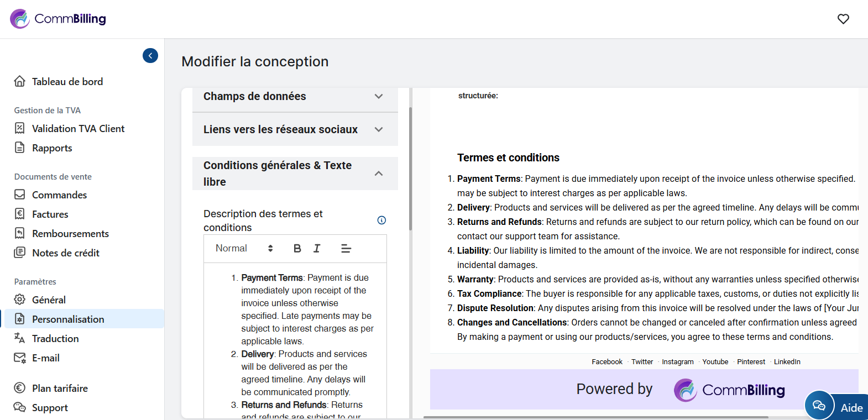This screenshot has width=868, height=420.
Task: Expand Liens vers les réseaux sociaux section
Action: click(x=295, y=129)
